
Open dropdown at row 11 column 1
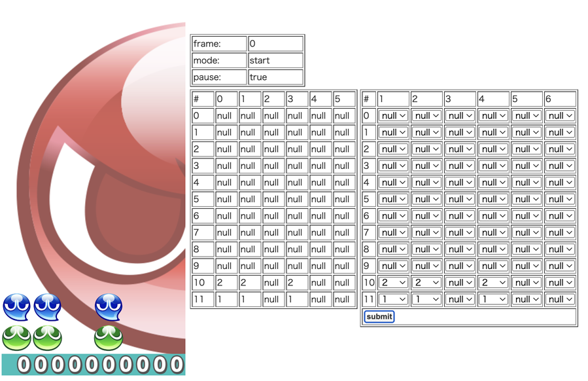point(393,299)
